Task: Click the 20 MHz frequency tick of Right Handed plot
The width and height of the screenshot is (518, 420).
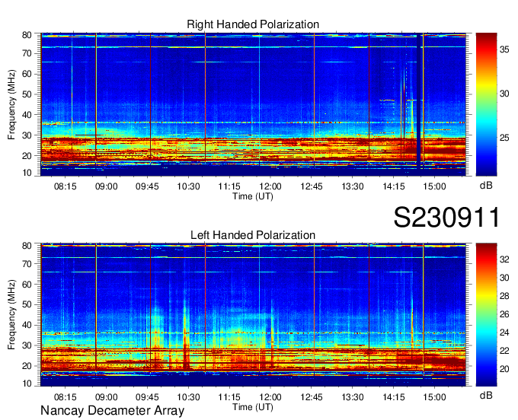Action: 27,156
